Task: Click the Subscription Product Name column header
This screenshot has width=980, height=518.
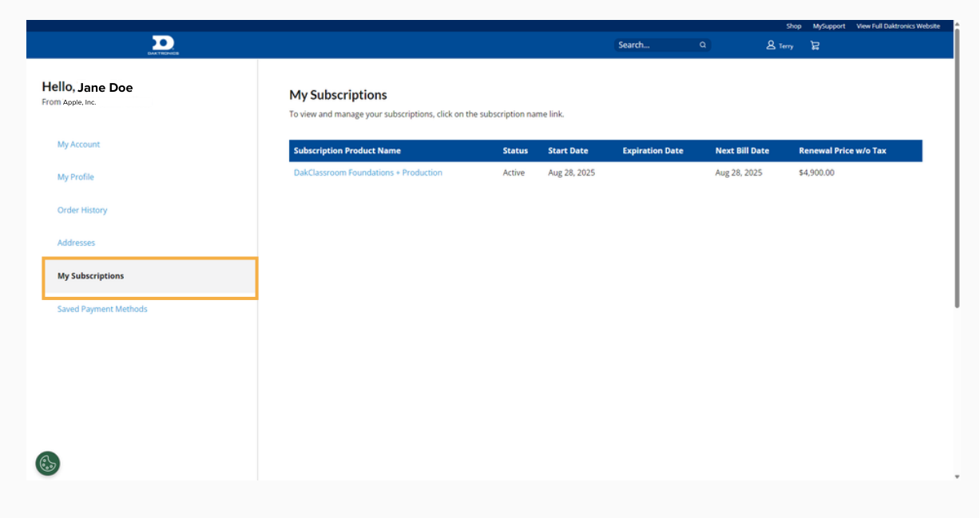Action: (347, 151)
